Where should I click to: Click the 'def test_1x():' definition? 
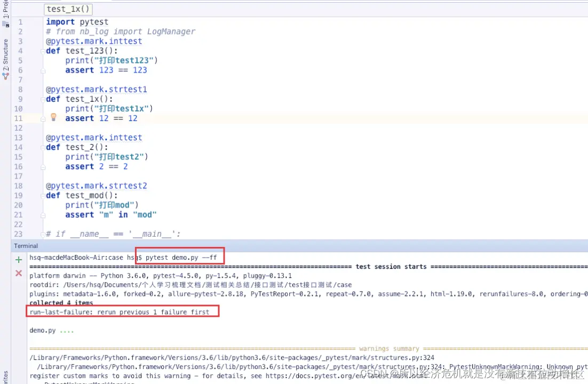(79, 99)
